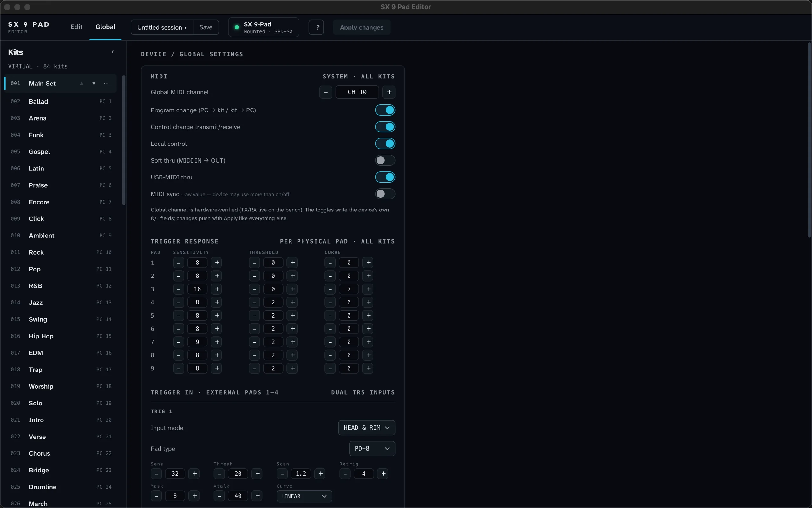Enable MIDI sync switch
The width and height of the screenshot is (812, 508).
click(x=385, y=194)
